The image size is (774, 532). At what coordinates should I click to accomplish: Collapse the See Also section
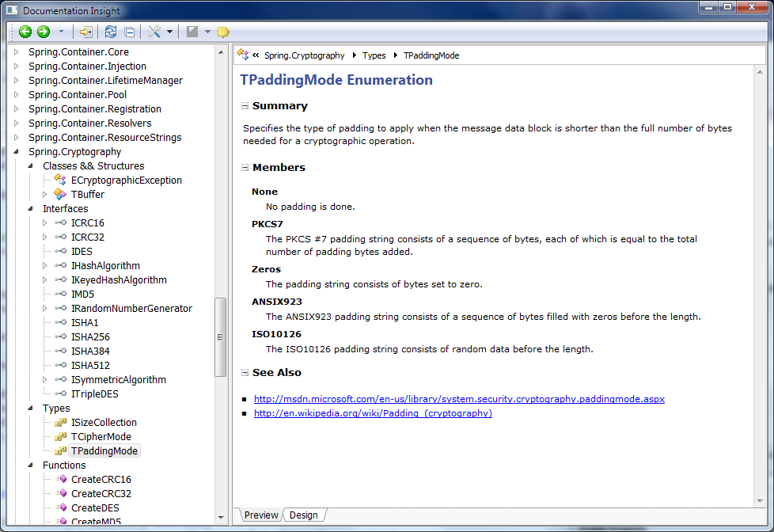(245, 372)
